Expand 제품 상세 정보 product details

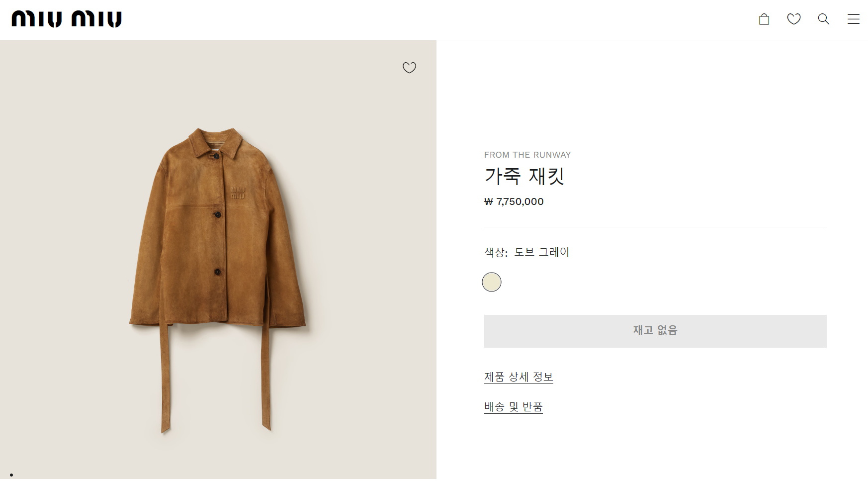click(x=519, y=377)
